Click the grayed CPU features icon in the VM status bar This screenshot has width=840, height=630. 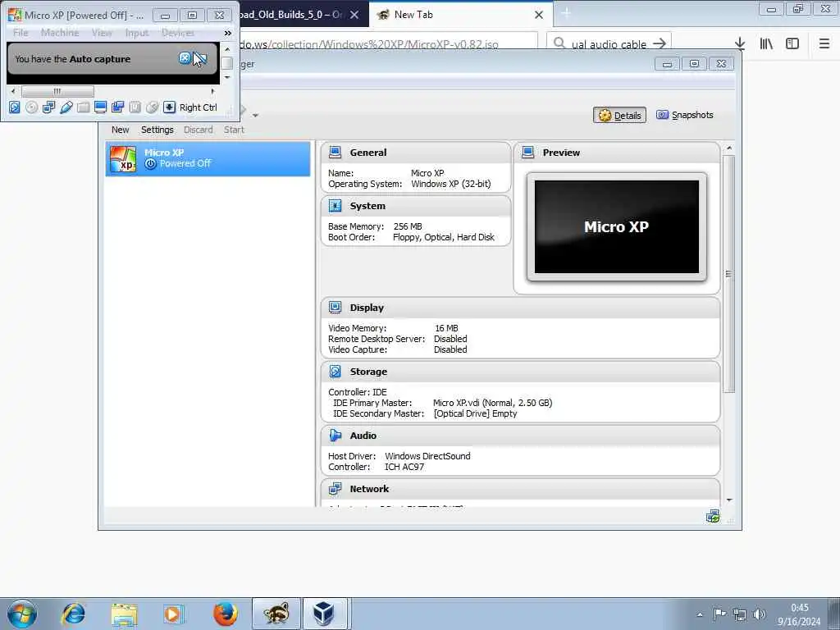135,107
